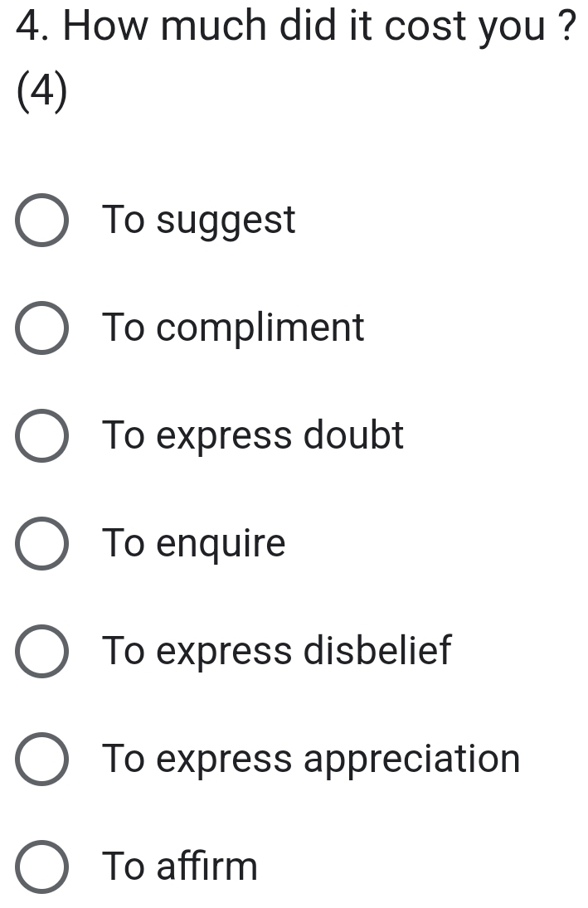Click the "To compliment" label text
588x908 pixels.
[x=233, y=328]
